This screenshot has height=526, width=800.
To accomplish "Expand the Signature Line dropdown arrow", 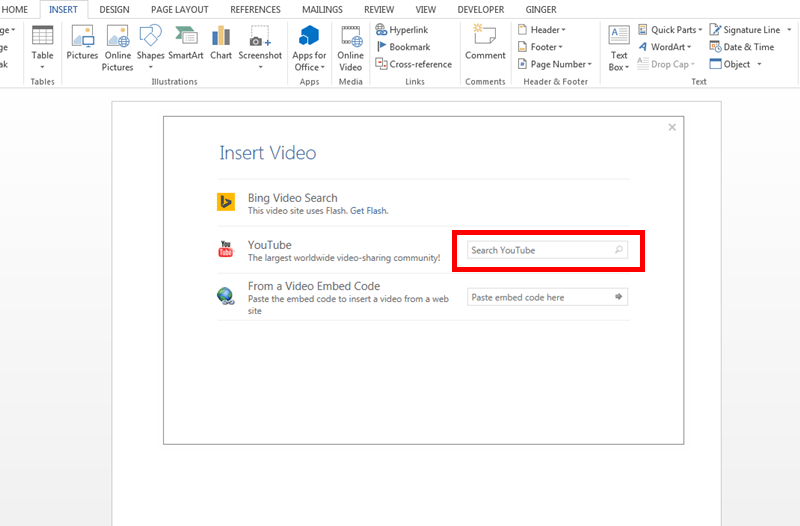I will 789,30.
